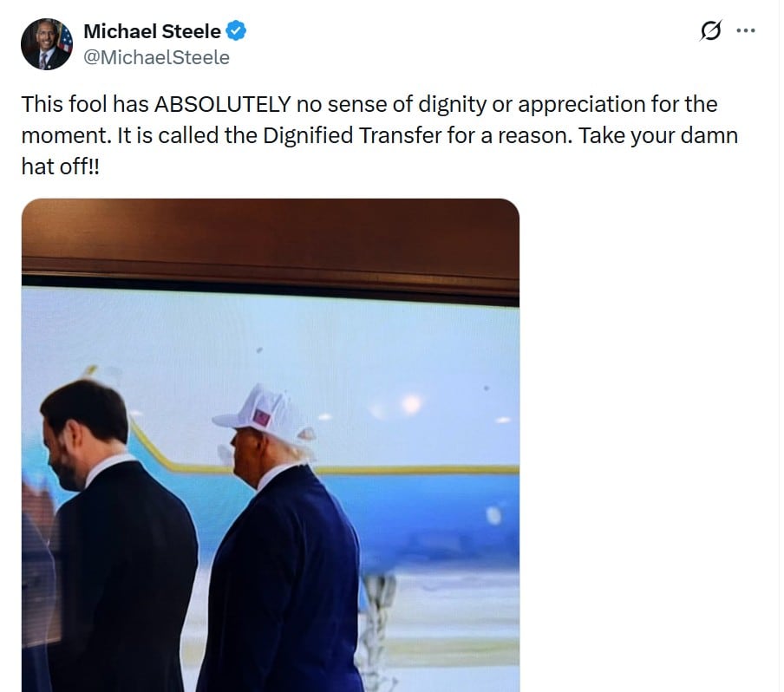Open Michael Steele's profile avatar
This screenshot has width=784, height=692.
pos(47,44)
